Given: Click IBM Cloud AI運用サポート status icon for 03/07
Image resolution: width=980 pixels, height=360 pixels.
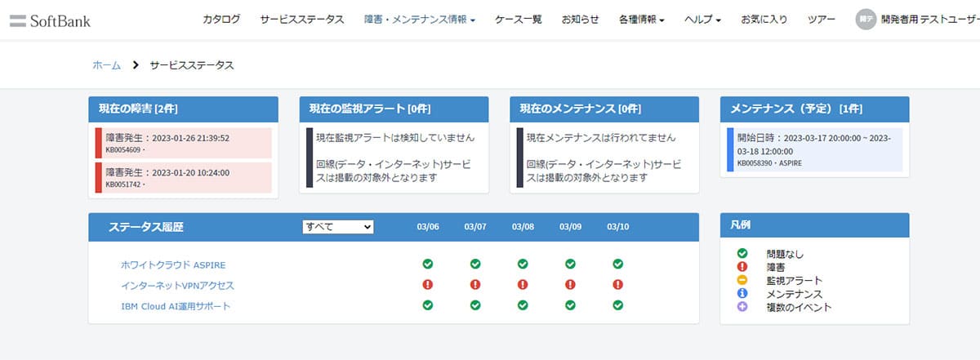Looking at the screenshot, I should point(475,305).
